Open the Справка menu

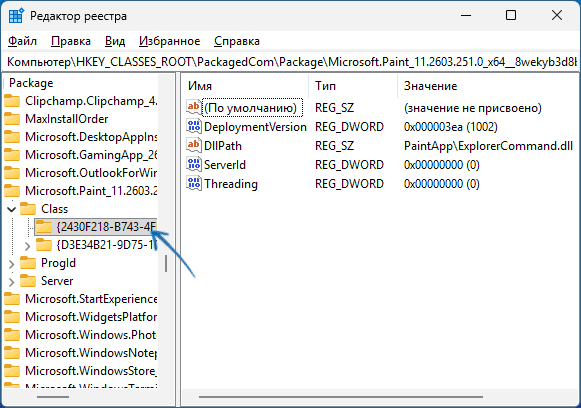[237, 41]
